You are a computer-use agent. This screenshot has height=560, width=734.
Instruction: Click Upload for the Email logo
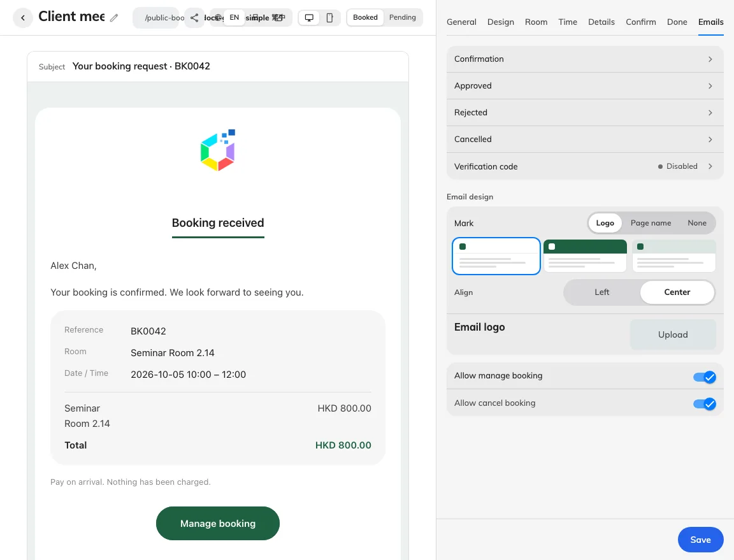pos(673,334)
